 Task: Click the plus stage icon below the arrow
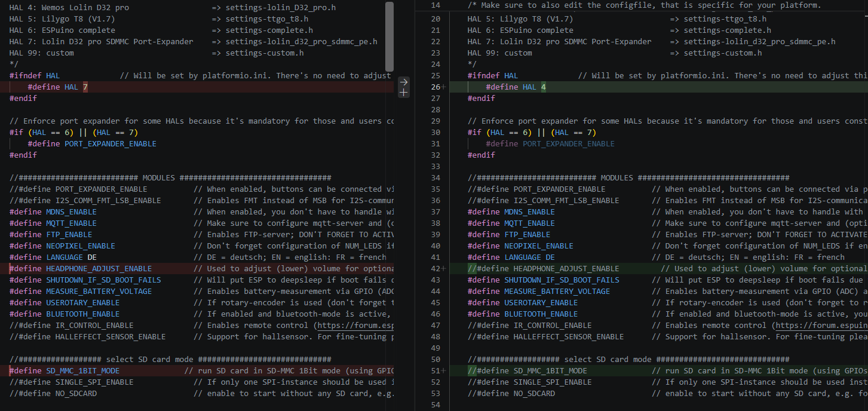(x=404, y=93)
